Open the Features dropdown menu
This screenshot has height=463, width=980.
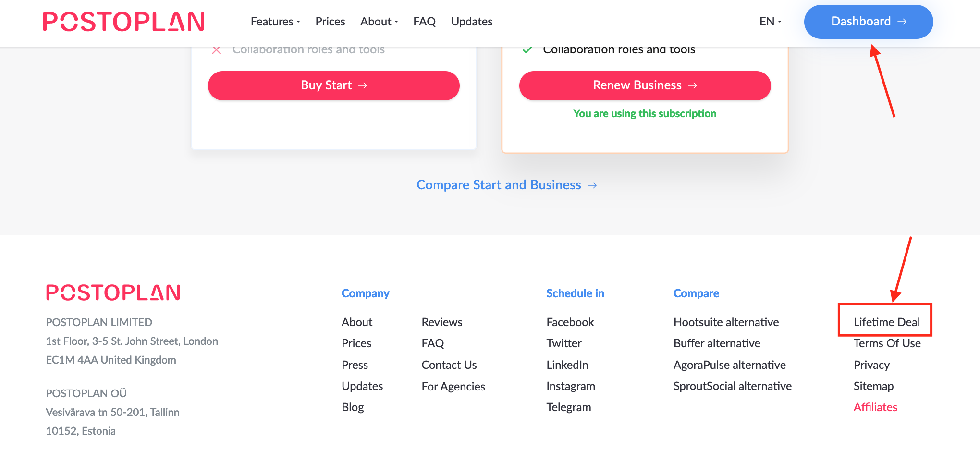pyautogui.click(x=275, y=22)
